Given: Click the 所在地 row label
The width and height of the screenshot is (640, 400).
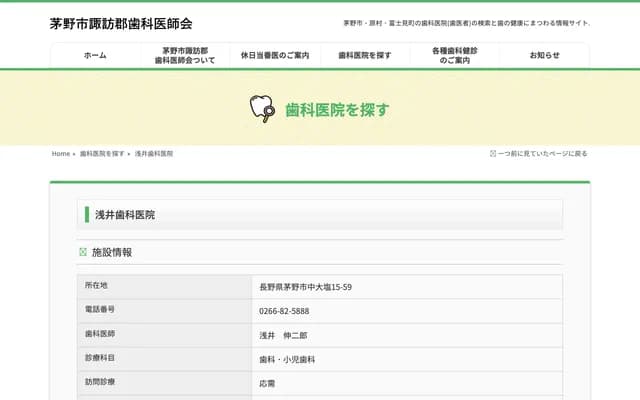Looking at the screenshot, I should pos(96,286).
